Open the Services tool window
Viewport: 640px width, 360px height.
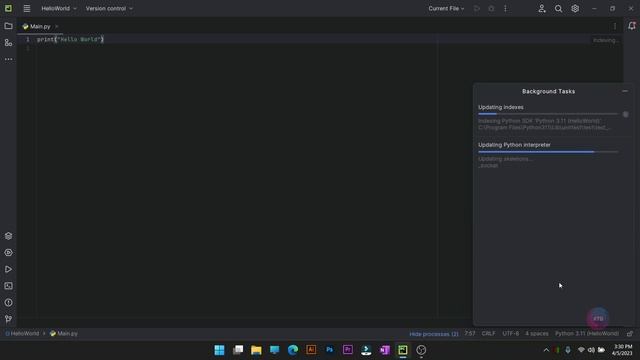pos(8,253)
